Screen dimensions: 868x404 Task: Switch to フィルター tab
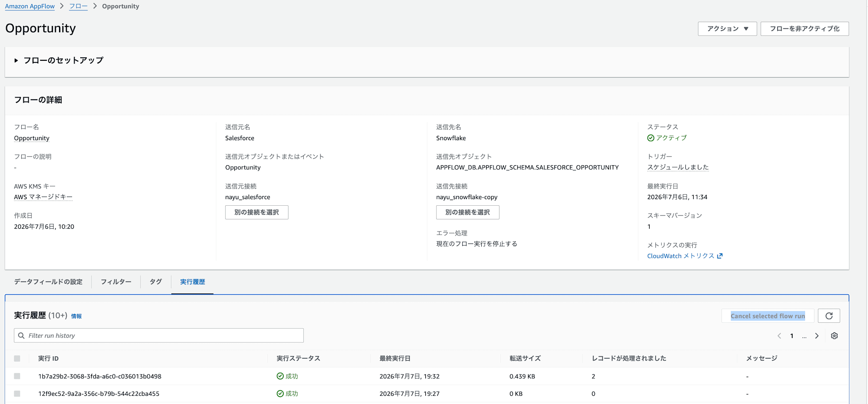[x=116, y=282]
